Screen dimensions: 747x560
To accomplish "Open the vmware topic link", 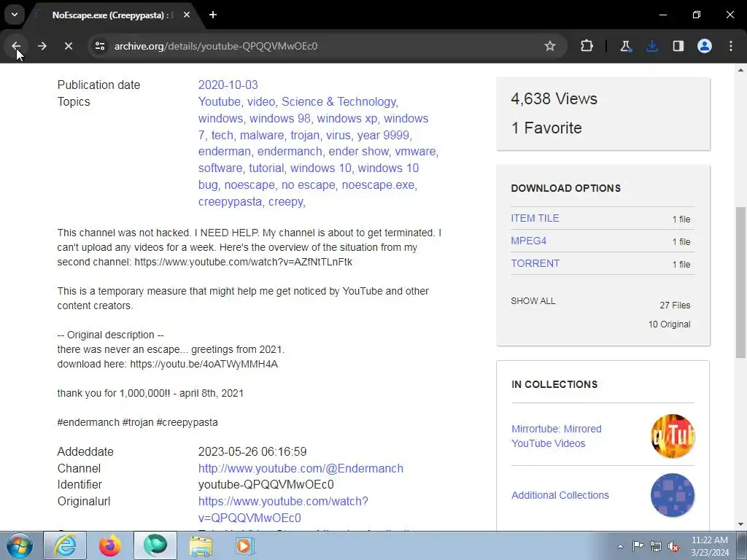I will (x=415, y=151).
